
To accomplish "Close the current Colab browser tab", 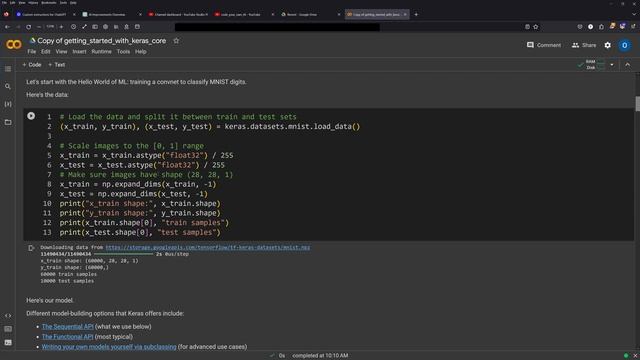I will pyautogui.click(x=405, y=14).
